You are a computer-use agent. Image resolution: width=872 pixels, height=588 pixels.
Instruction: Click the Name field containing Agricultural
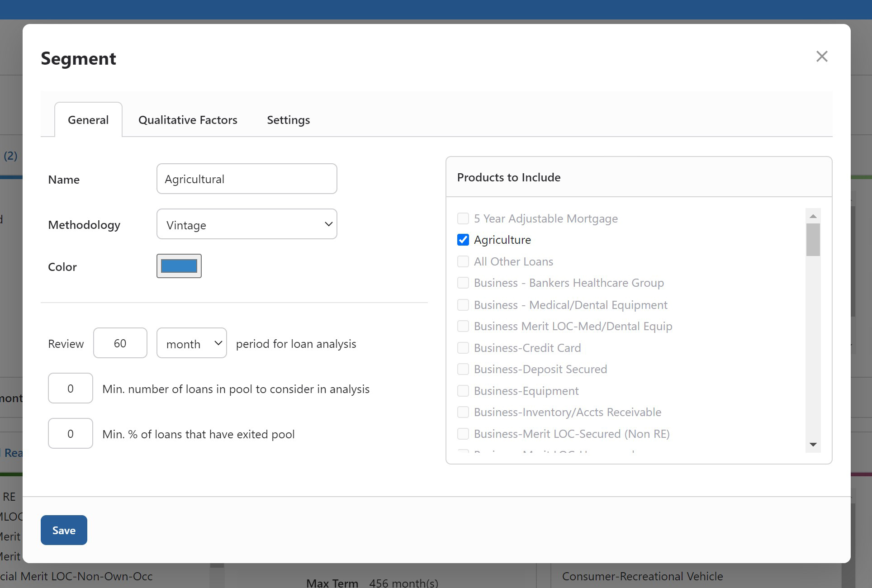click(246, 179)
